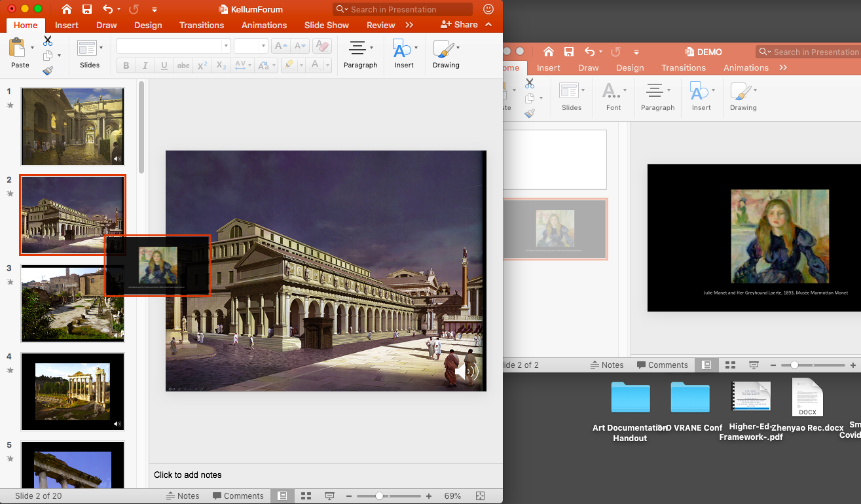Start slide show from KellumForum status bar
This screenshot has width=861, height=504.
click(329, 496)
